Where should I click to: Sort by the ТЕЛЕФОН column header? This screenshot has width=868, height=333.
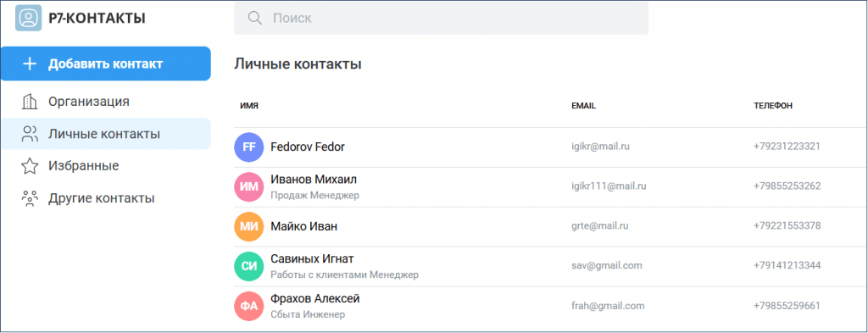773,106
